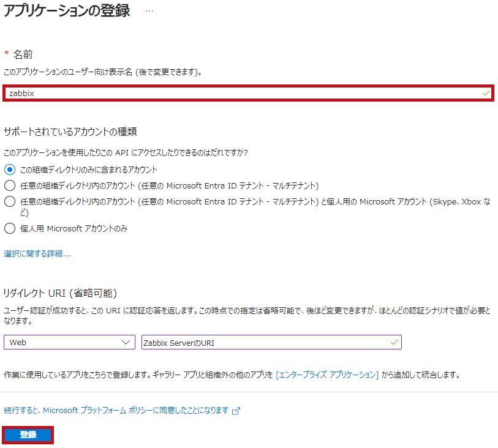Open the ellipsis menu beside the page title
The image size is (498, 448).
pyautogui.click(x=149, y=11)
